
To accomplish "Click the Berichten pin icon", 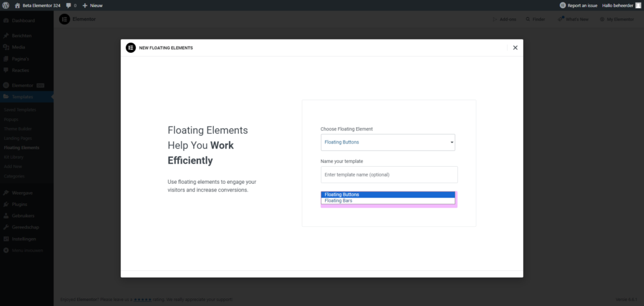I will point(6,36).
